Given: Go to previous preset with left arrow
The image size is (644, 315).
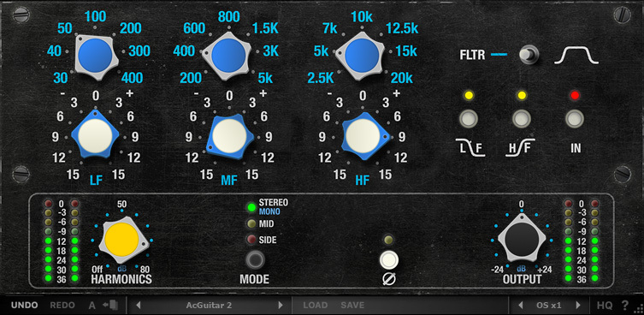Looking at the screenshot, I should pyautogui.click(x=139, y=305).
